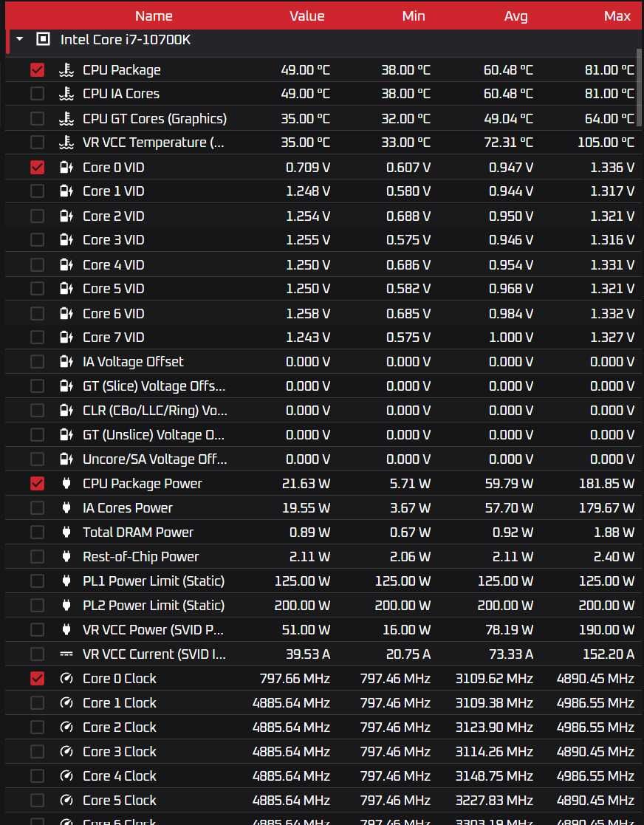Click the 59.79 W average of CPU Package Power
644x825 pixels.
coord(510,484)
